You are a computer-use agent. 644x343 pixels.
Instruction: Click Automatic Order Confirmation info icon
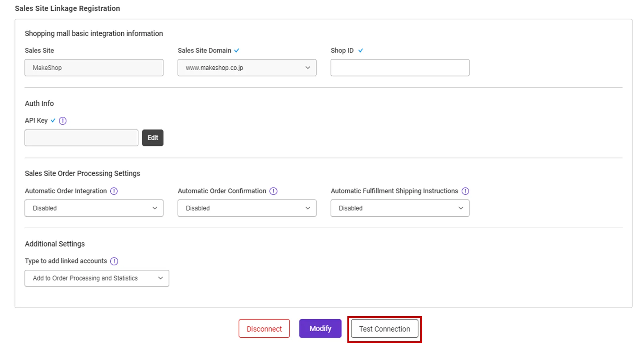(x=274, y=191)
